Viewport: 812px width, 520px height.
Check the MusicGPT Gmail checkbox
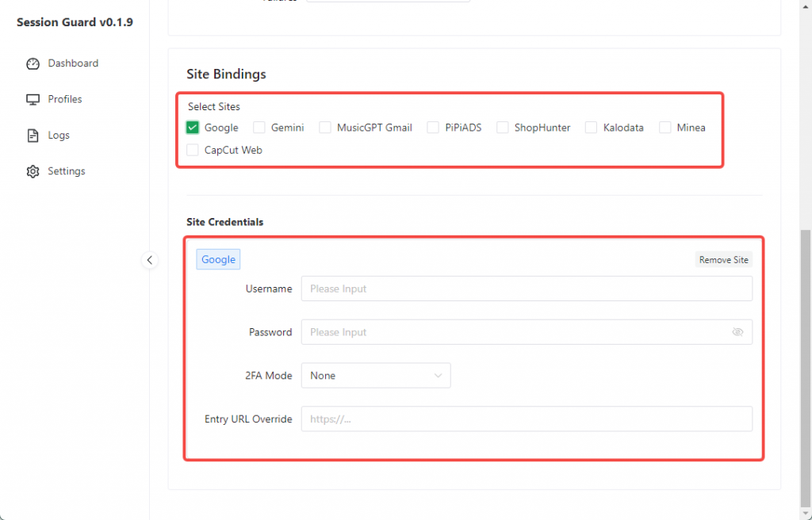click(324, 128)
